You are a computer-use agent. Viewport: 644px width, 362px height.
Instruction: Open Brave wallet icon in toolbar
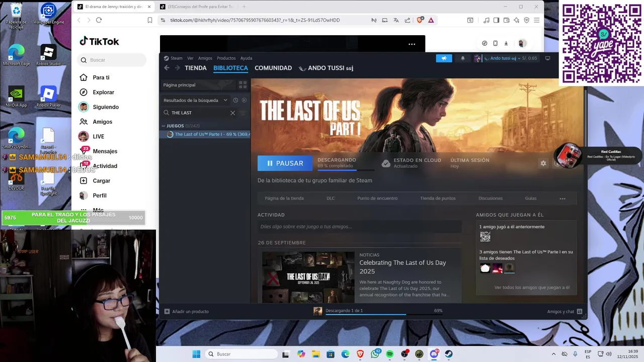[506, 20]
